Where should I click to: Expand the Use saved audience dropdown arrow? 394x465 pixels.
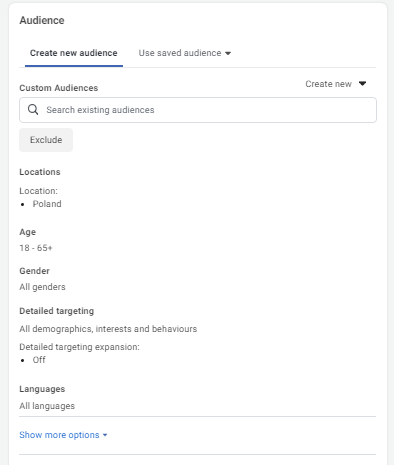pos(228,53)
